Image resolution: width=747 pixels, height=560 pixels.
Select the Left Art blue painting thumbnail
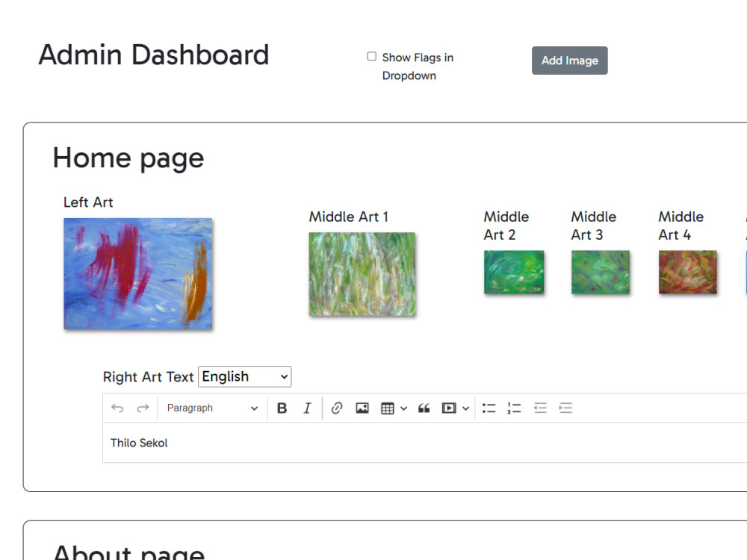click(138, 273)
